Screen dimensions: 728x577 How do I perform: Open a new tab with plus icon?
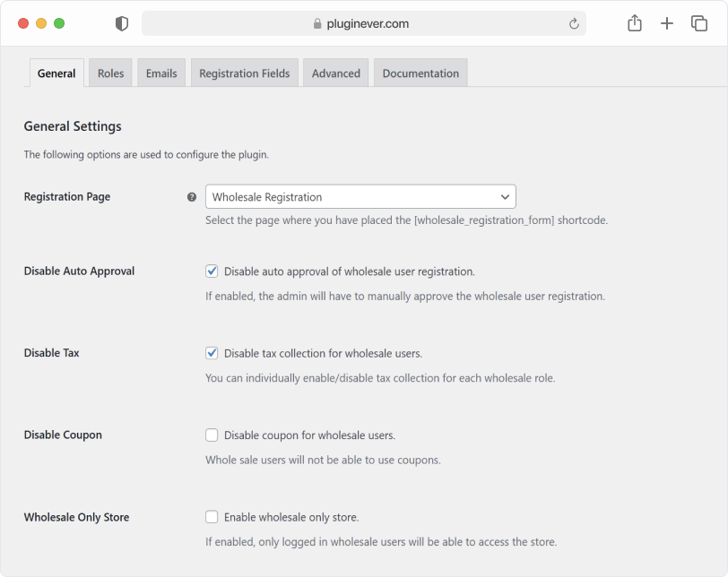pyautogui.click(x=667, y=24)
